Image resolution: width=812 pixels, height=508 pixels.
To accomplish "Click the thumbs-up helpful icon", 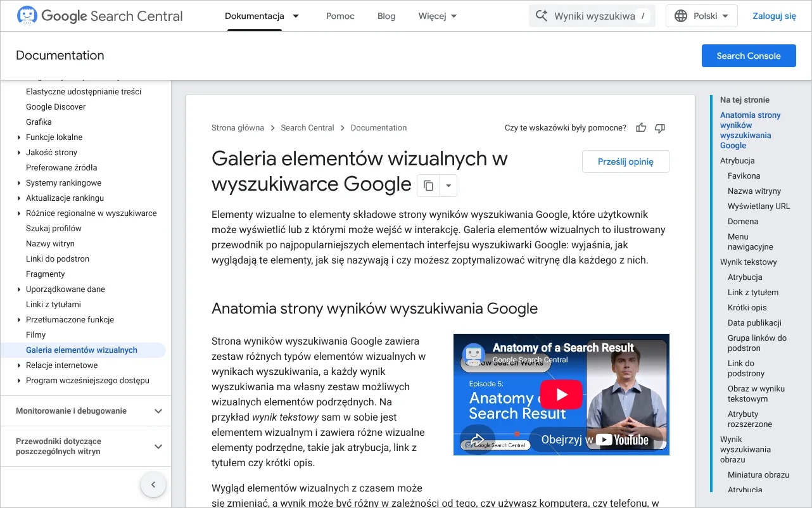I will coord(641,128).
